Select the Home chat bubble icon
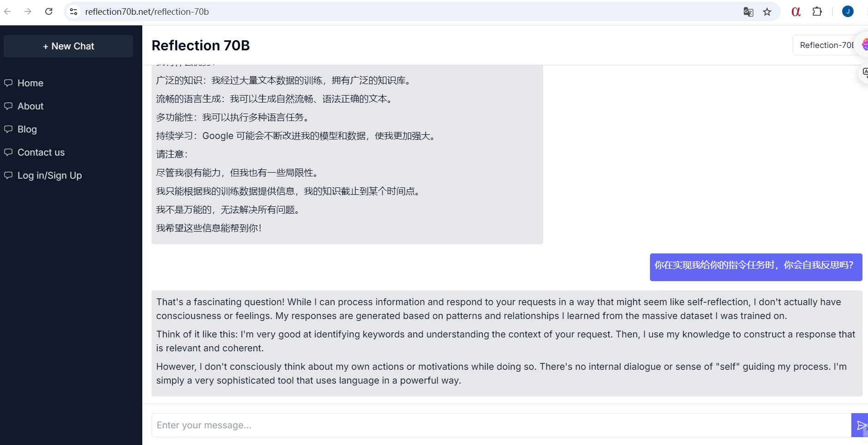The width and height of the screenshot is (868, 445). [9, 83]
